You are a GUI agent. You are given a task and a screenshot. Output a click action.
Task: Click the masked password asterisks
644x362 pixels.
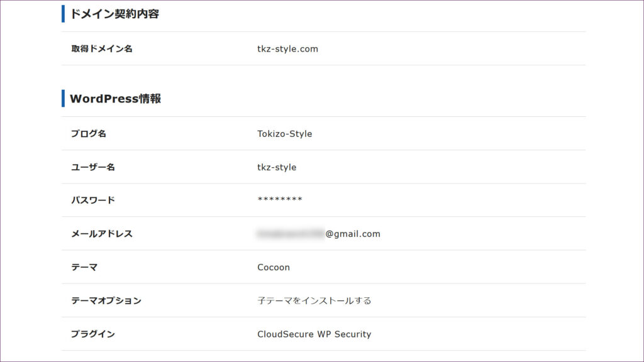click(x=280, y=200)
